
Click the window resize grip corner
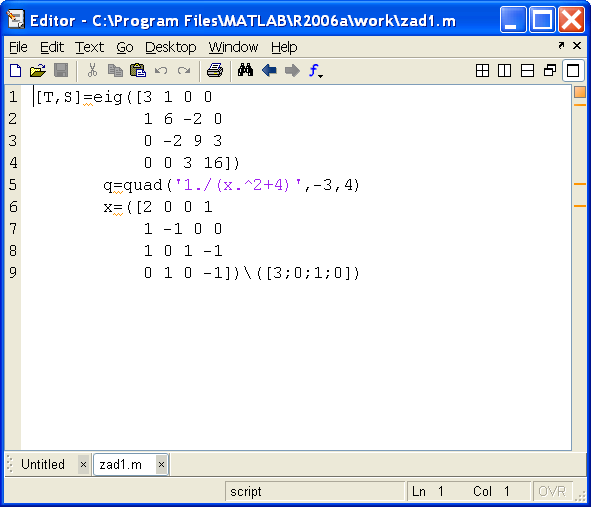(580, 496)
